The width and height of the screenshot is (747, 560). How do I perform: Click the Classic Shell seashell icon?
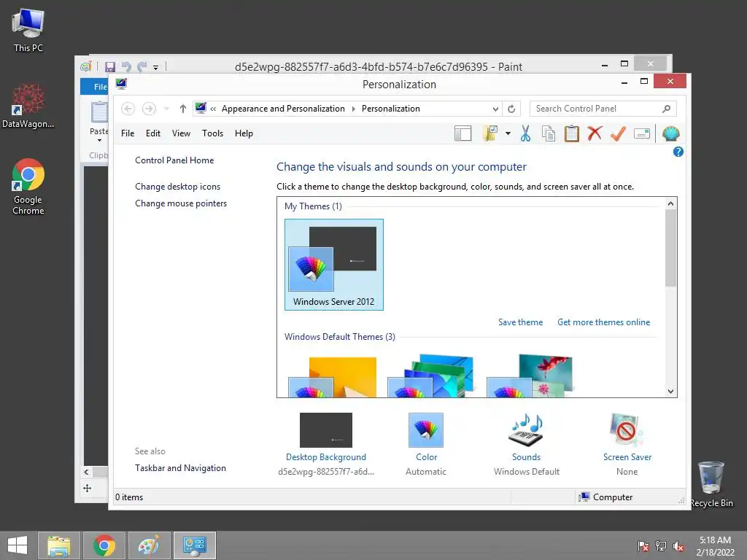click(x=670, y=134)
